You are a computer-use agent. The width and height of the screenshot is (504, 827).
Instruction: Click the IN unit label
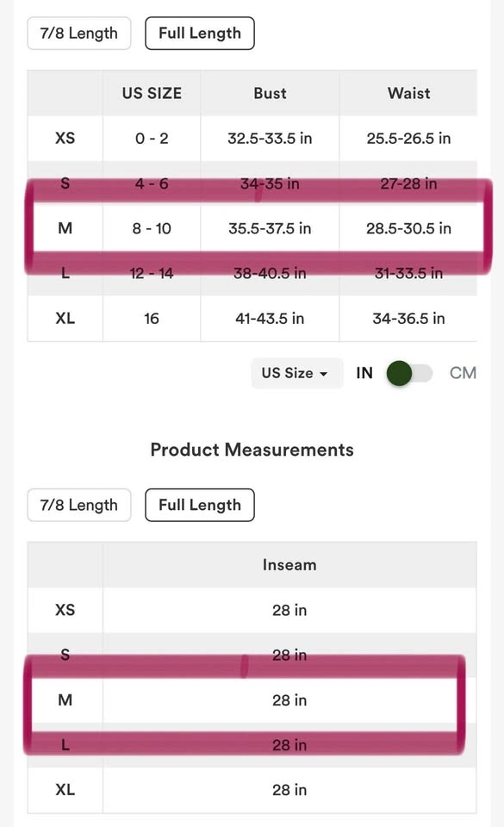pyautogui.click(x=364, y=373)
